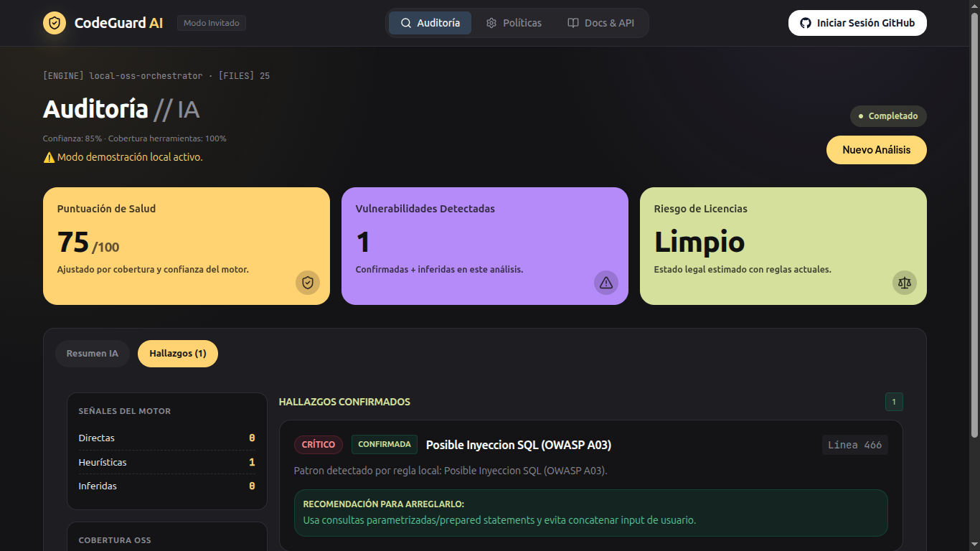The image size is (980, 551).
Task: Open the Auditoría navigation tab
Action: point(430,23)
